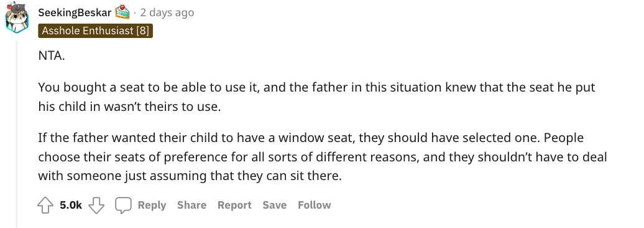
Task: Save the comment
Action: (x=275, y=205)
